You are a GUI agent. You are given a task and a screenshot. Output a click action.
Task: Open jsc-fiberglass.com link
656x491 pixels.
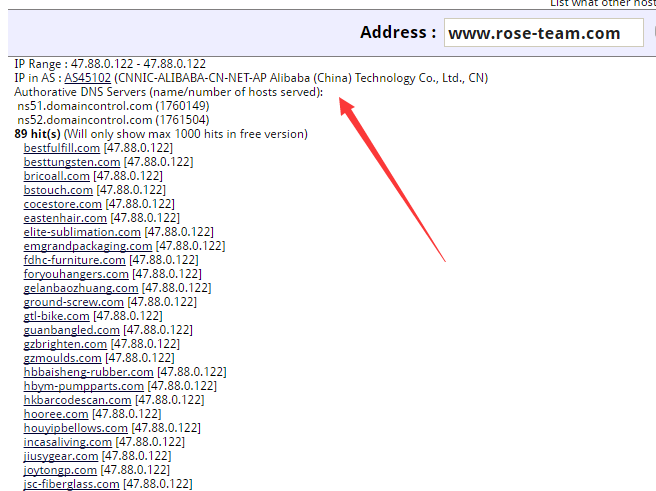point(72,484)
